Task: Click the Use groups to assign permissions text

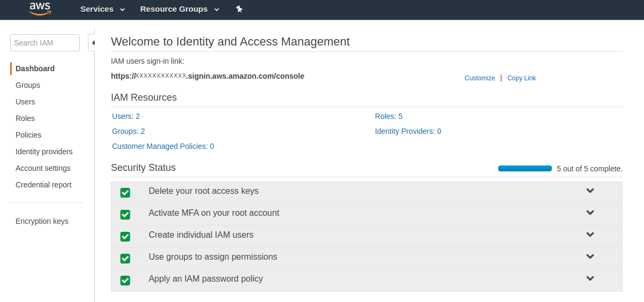Action: click(x=213, y=256)
